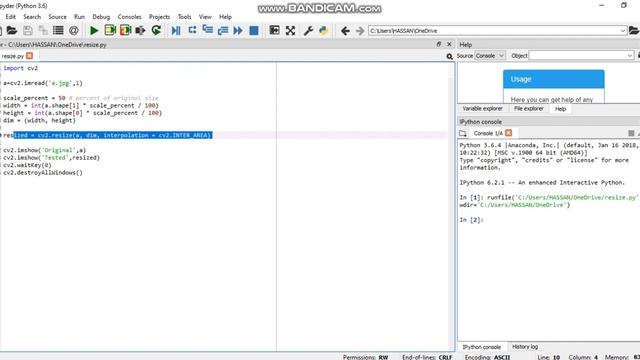
Task: Open the Projects menu
Action: click(x=159, y=17)
